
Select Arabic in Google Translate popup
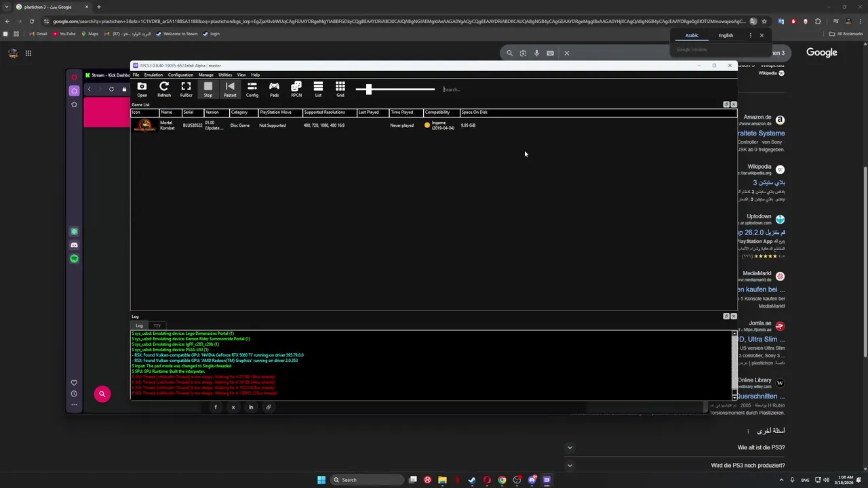pyautogui.click(x=692, y=35)
